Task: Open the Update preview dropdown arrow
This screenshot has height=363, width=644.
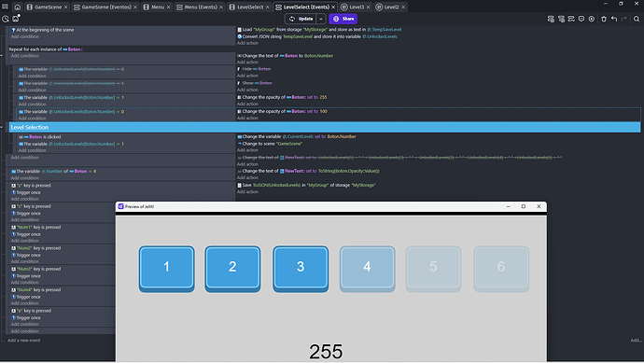Action: (x=321, y=19)
